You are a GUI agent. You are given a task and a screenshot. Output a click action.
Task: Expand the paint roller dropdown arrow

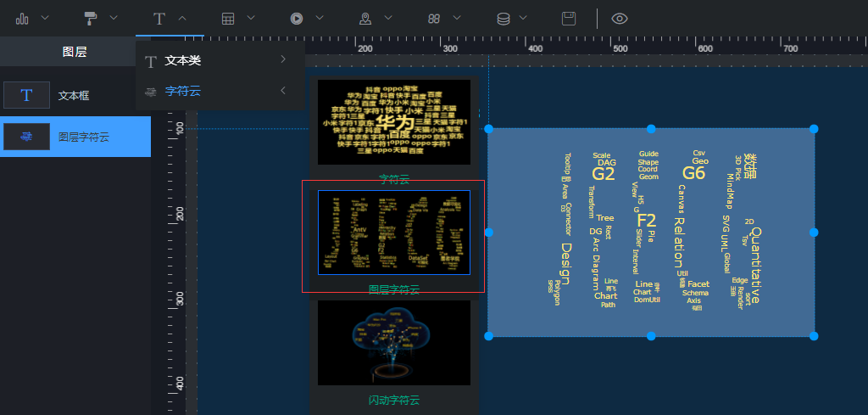coord(114,18)
